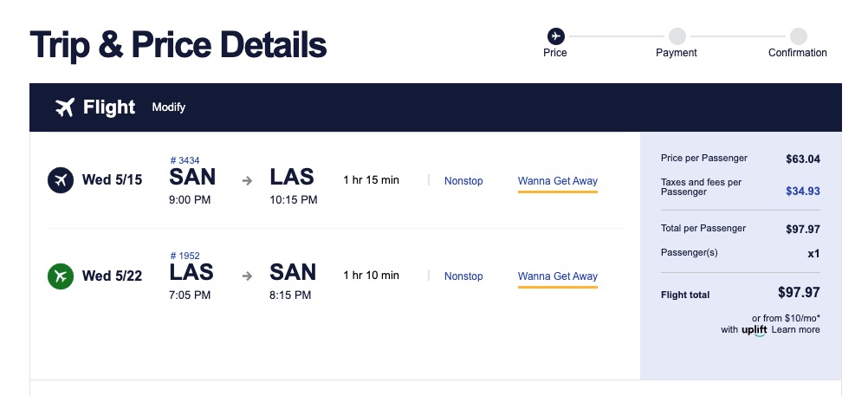This screenshot has height=396, width=868.
Task: Click the airplane icon in Flight header
Action: click(x=65, y=107)
